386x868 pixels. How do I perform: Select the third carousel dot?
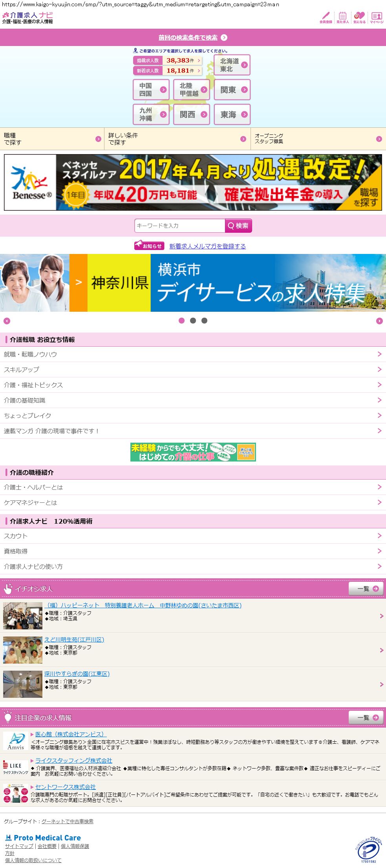click(204, 321)
